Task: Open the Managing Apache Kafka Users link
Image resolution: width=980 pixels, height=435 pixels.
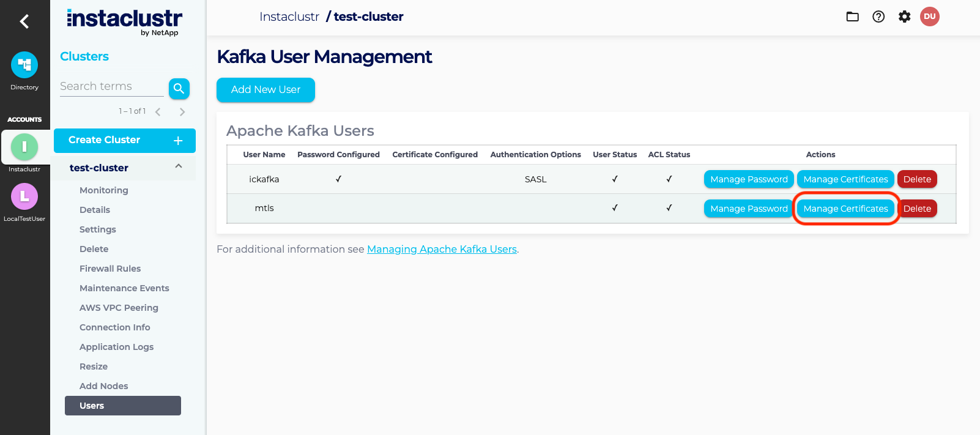Action: (x=442, y=250)
